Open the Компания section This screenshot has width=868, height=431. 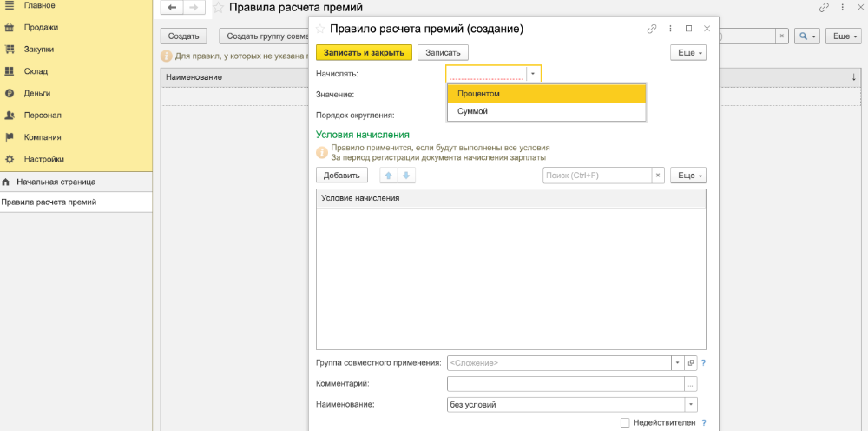[x=42, y=137]
